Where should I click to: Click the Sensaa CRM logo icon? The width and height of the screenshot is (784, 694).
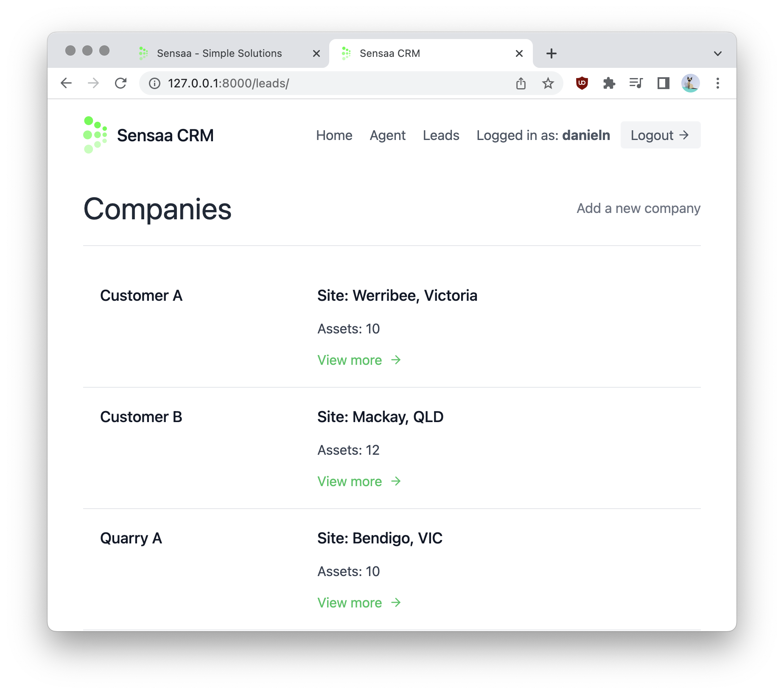tap(95, 135)
